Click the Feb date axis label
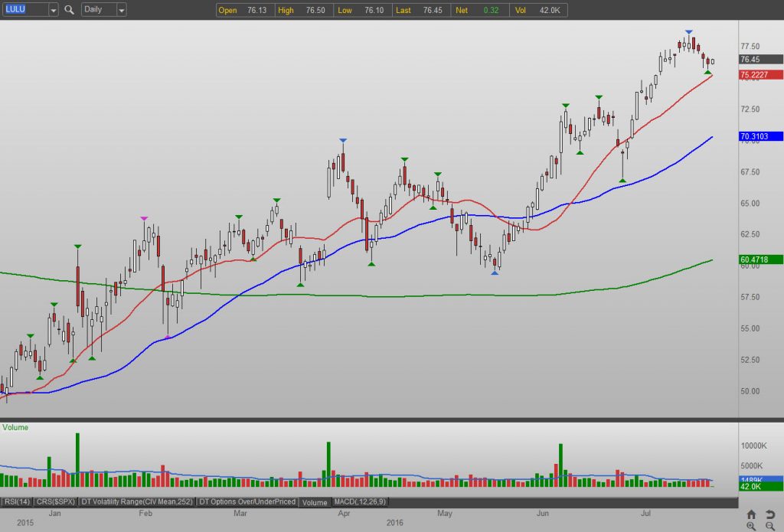Viewport: 784px width, 532px height. (x=145, y=514)
